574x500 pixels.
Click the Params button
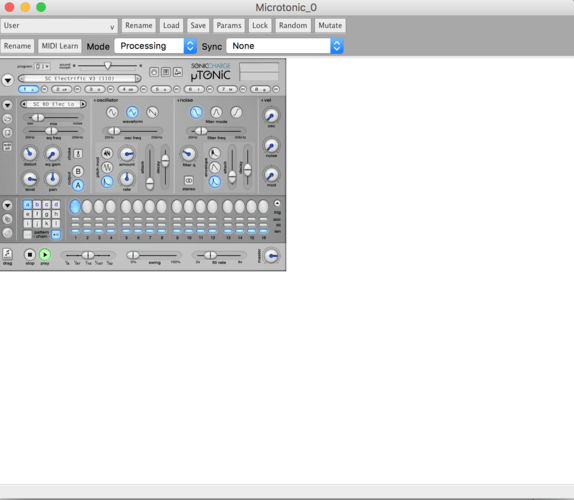click(229, 26)
